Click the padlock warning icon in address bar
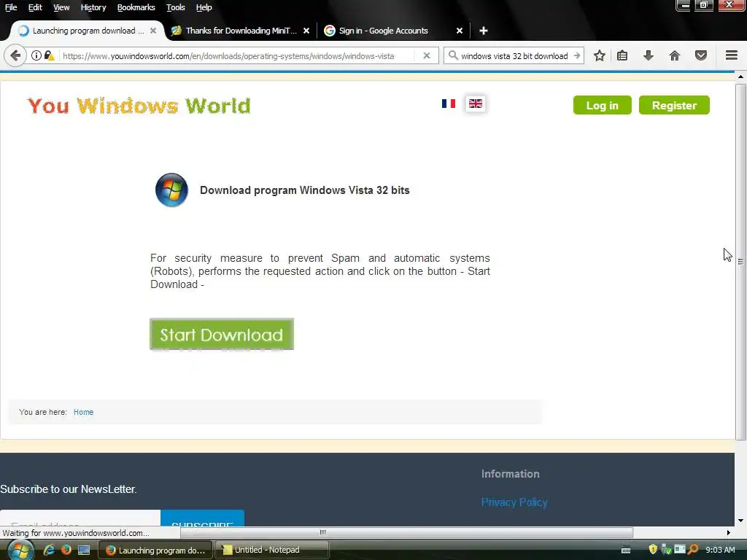The height and width of the screenshot is (560, 747). (49, 55)
